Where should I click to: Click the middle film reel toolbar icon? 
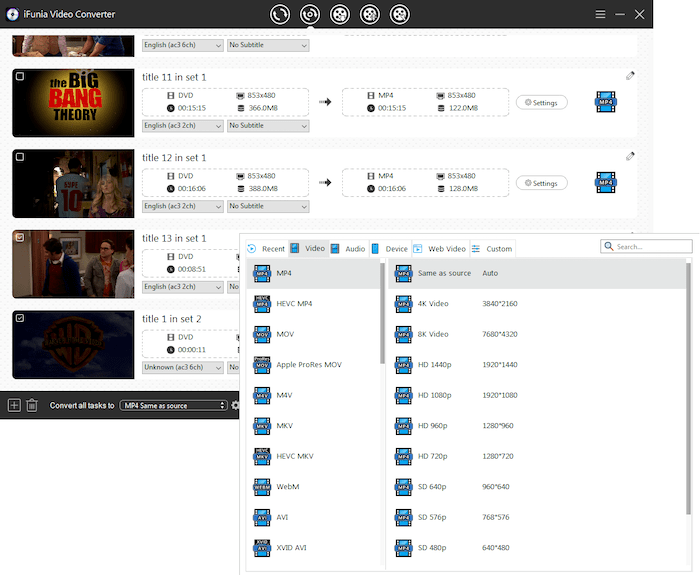pyautogui.click(x=340, y=15)
